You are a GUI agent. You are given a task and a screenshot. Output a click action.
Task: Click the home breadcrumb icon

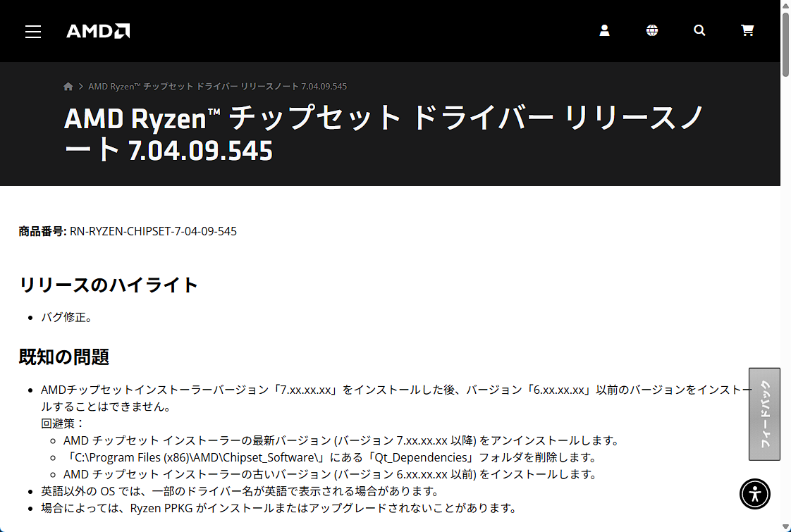[68, 86]
